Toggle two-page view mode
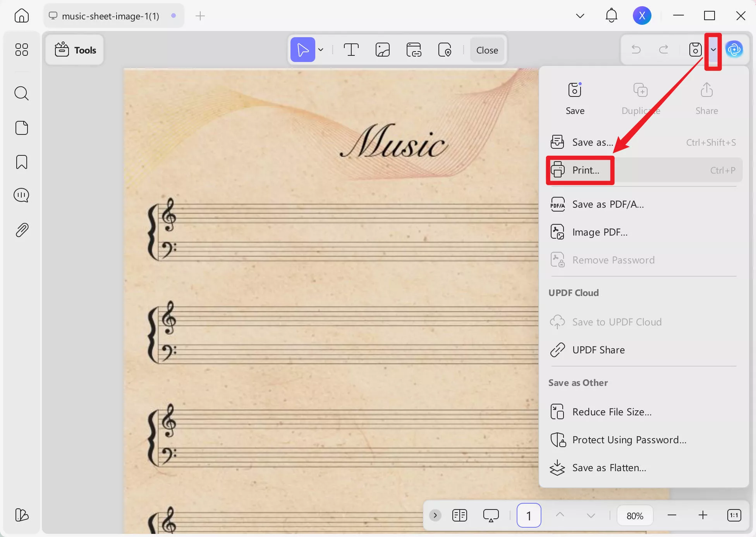The height and width of the screenshot is (537, 756). click(x=459, y=515)
